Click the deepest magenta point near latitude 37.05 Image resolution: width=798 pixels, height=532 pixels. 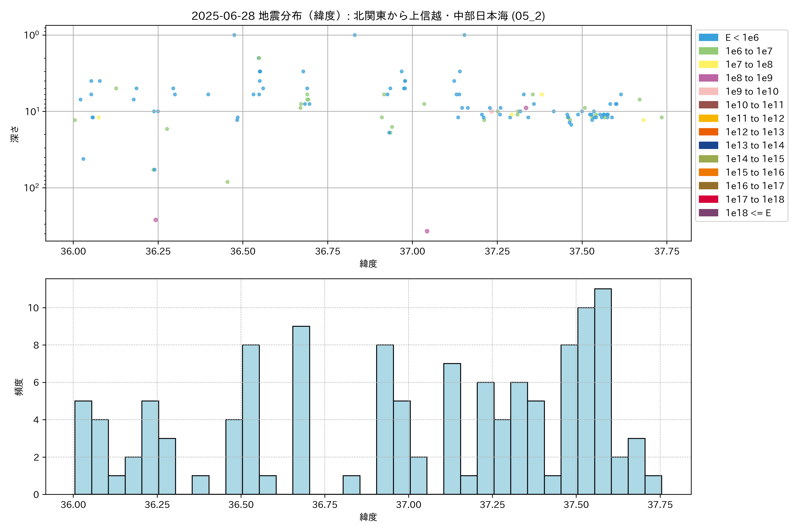[x=427, y=231]
